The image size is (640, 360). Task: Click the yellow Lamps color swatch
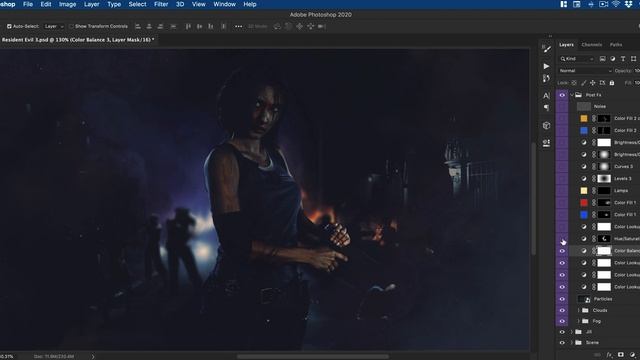(x=584, y=191)
